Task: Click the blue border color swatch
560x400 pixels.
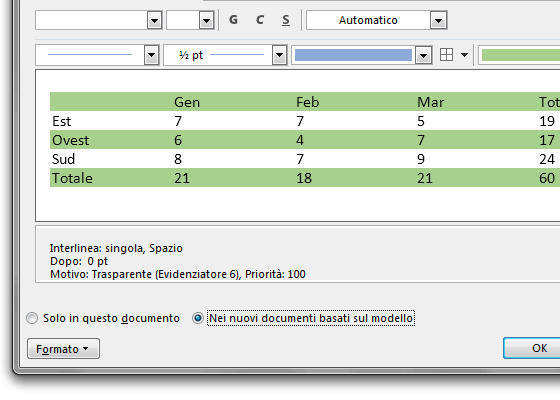Action: click(x=353, y=55)
